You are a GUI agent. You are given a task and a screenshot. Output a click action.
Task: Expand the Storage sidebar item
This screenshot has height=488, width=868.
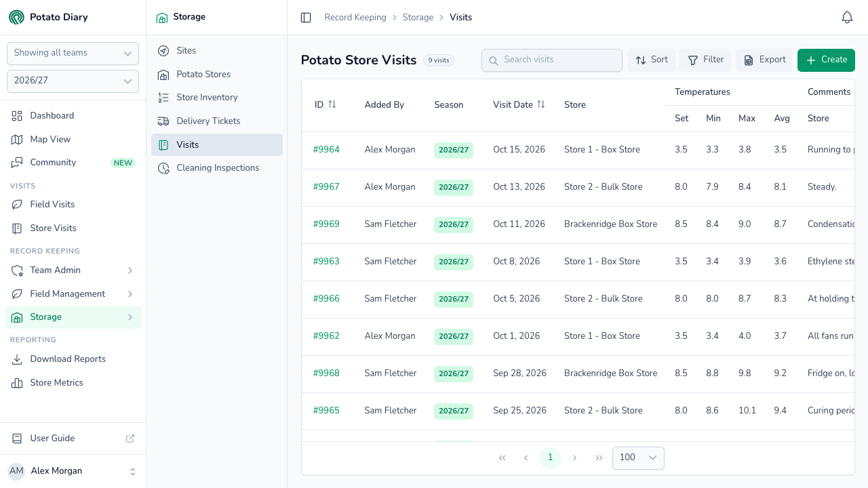(x=73, y=317)
